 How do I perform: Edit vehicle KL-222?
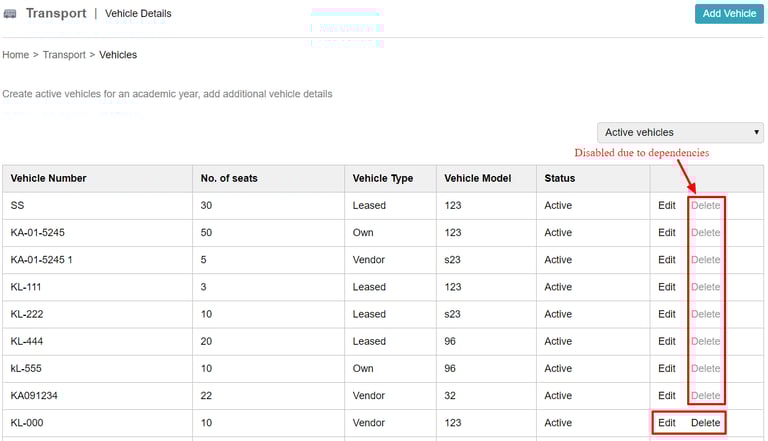(667, 314)
